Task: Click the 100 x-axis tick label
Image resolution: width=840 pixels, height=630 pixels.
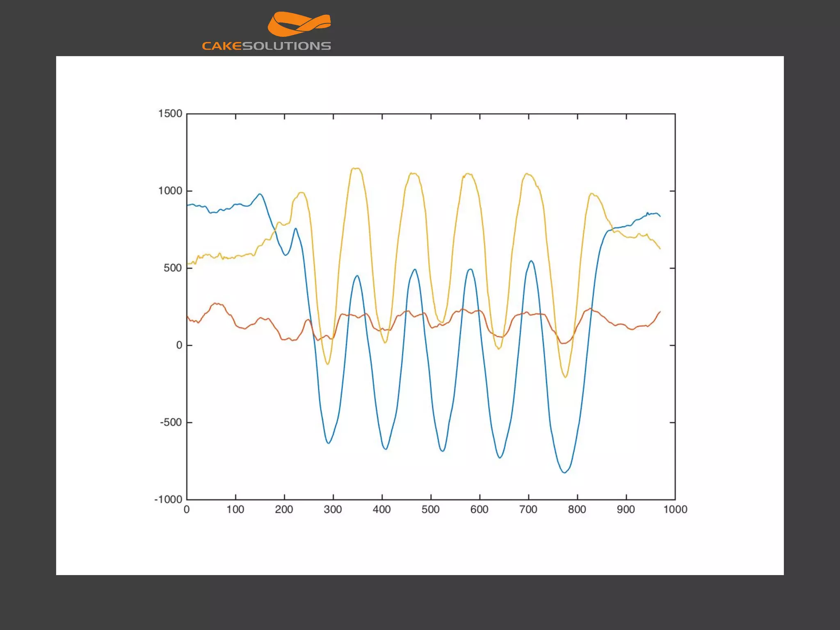Action: 235,510
